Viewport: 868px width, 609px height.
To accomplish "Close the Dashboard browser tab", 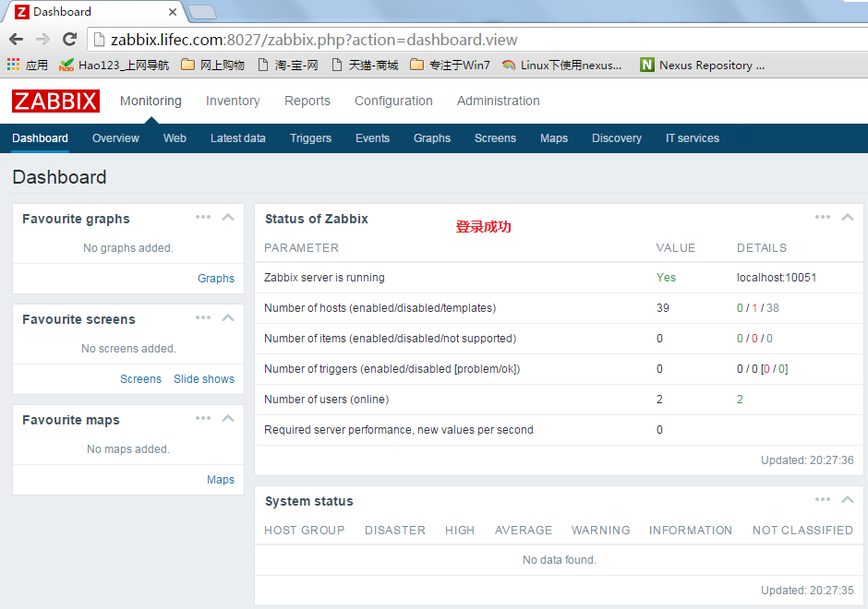I will point(172,12).
